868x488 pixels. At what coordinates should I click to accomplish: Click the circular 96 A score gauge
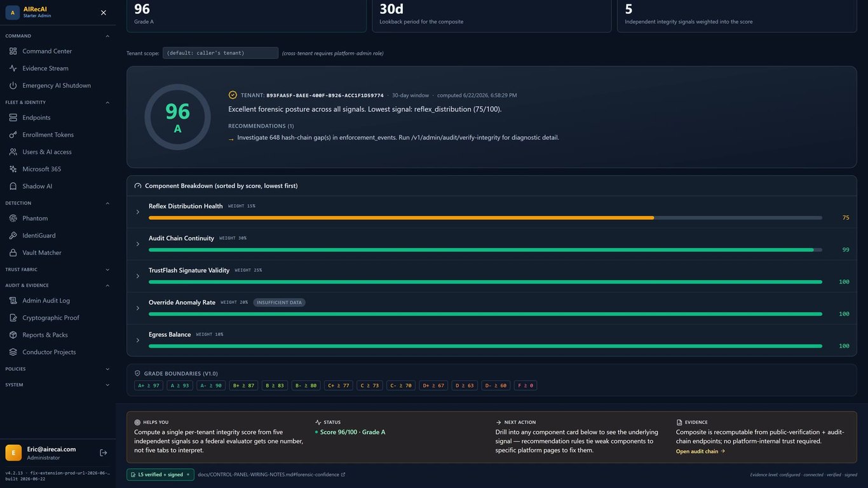point(177,117)
